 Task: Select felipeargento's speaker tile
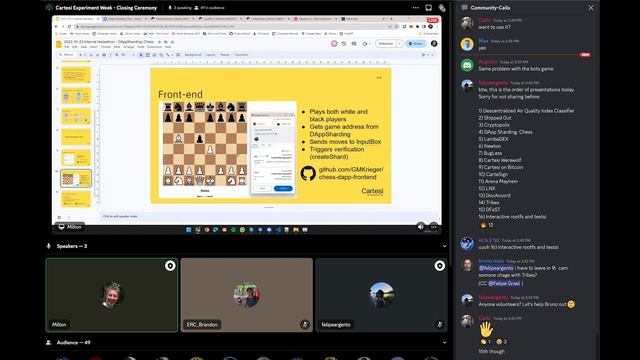(381, 295)
